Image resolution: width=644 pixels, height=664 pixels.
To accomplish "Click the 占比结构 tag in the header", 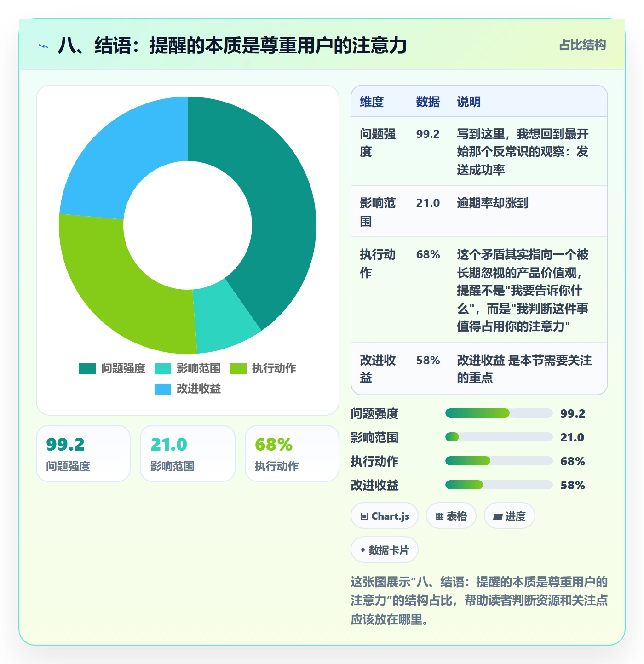I will [x=582, y=45].
